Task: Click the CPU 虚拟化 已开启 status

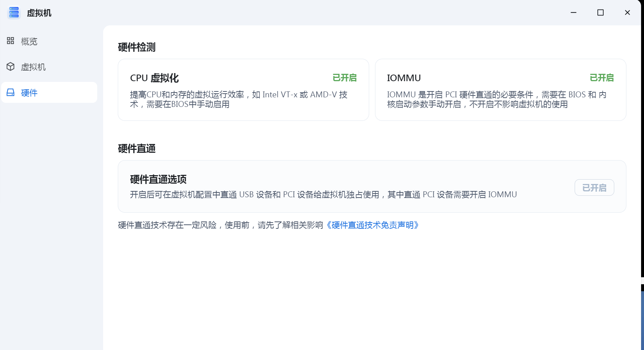Action: coord(345,78)
